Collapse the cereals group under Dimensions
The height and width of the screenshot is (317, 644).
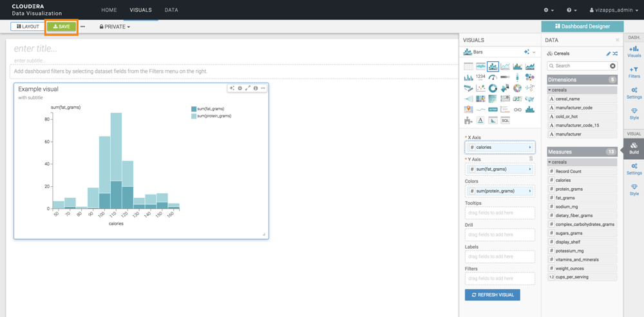pyautogui.click(x=550, y=90)
